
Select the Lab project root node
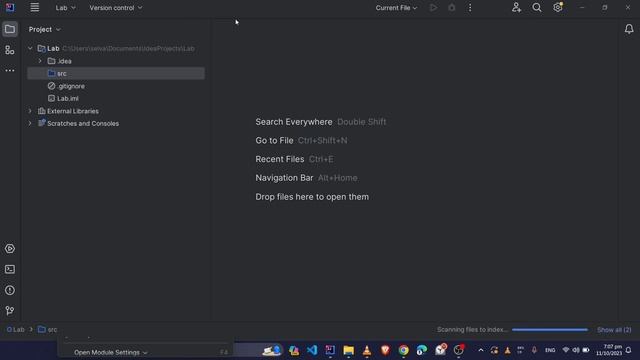click(116, 48)
